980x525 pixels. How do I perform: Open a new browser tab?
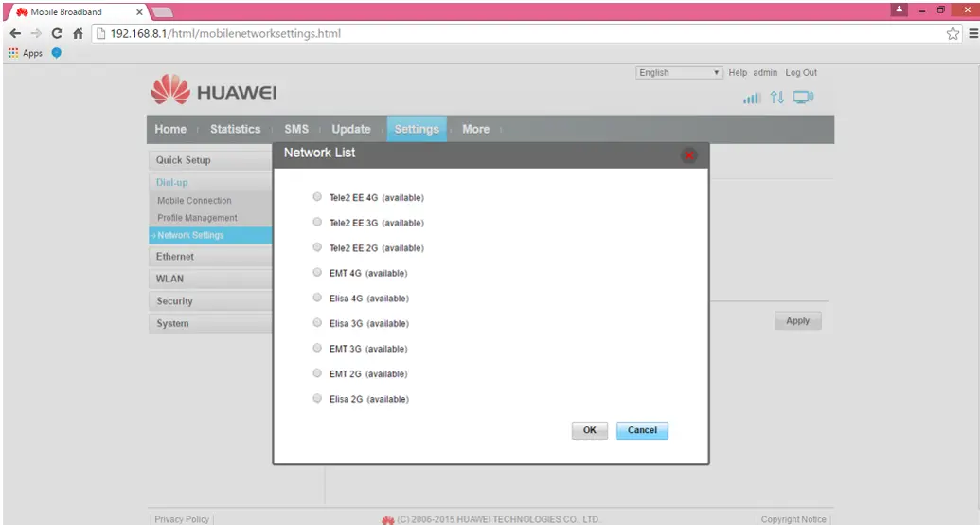(x=162, y=12)
